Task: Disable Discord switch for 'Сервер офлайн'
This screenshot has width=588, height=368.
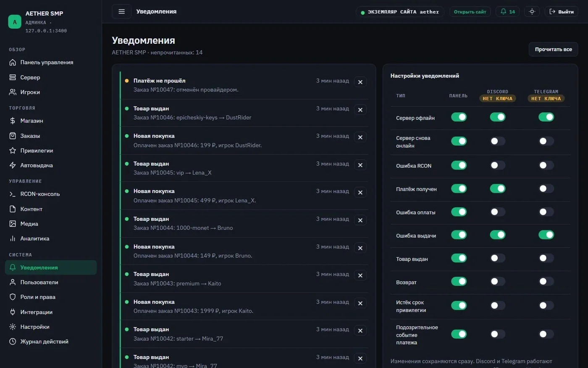Action: point(498,117)
